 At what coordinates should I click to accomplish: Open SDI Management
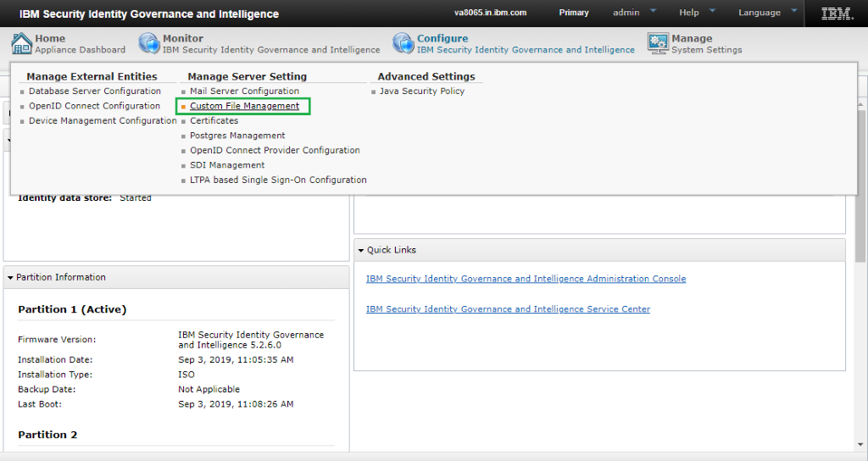227,165
